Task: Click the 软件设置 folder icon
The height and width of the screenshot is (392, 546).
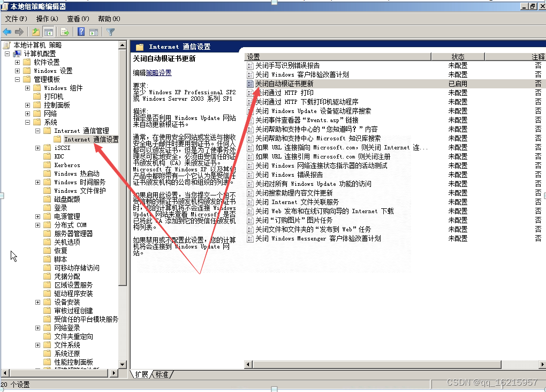Action: 27,62
